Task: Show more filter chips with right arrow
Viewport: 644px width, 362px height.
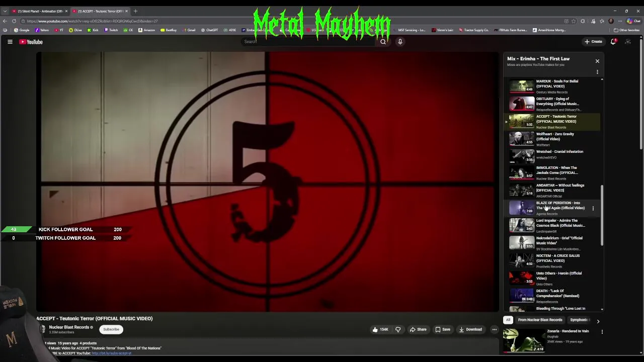Action: click(598, 320)
